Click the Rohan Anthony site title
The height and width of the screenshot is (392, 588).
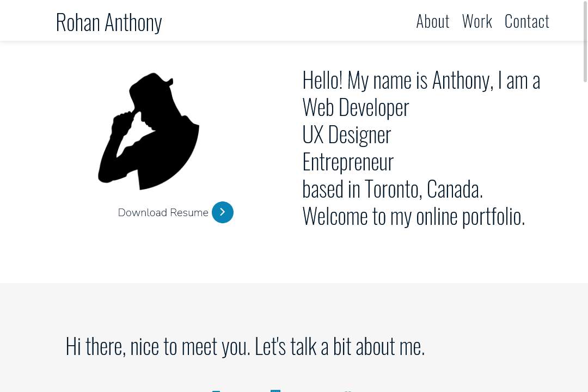pos(109,22)
